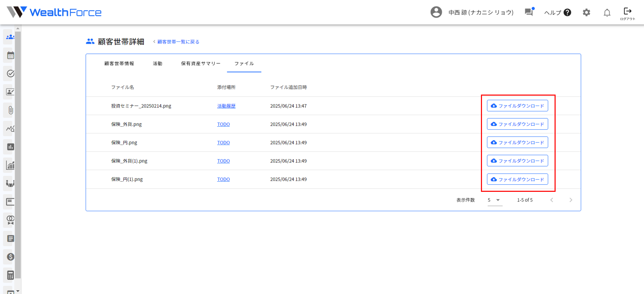Open the chat message icon in top bar
The height and width of the screenshot is (294, 644).
tap(529, 12)
